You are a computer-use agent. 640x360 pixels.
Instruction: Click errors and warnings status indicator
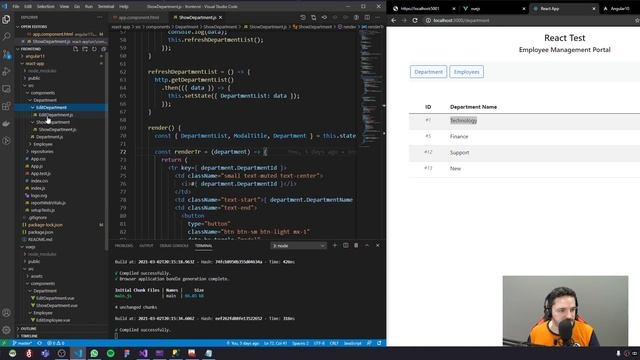tap(56, 343)
